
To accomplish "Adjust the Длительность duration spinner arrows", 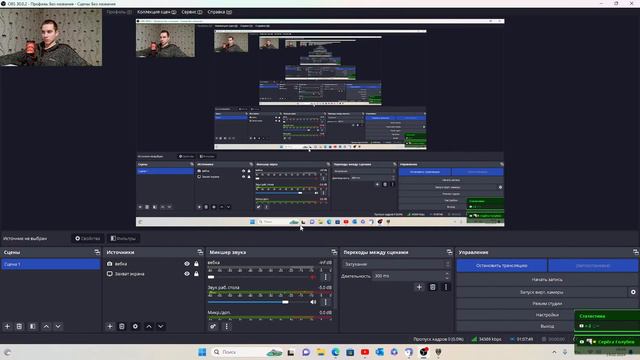I will (447, 276).
